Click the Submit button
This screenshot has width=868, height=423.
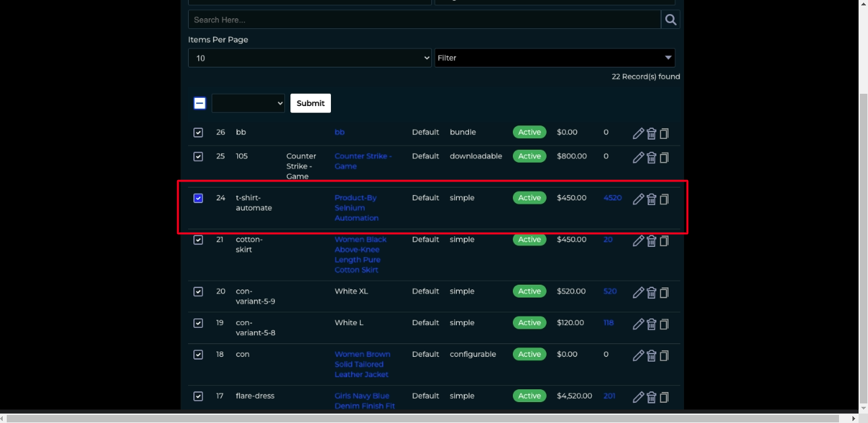click(310, 103)
